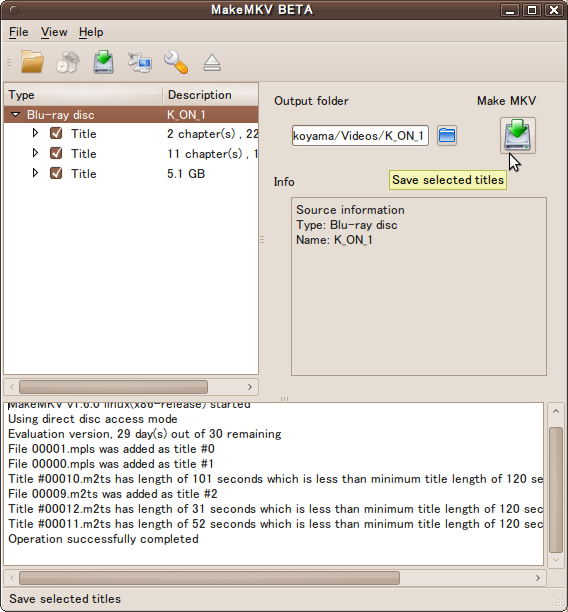Click the stream toolbar icon
The image size is (568, 612).
point(139,62)
